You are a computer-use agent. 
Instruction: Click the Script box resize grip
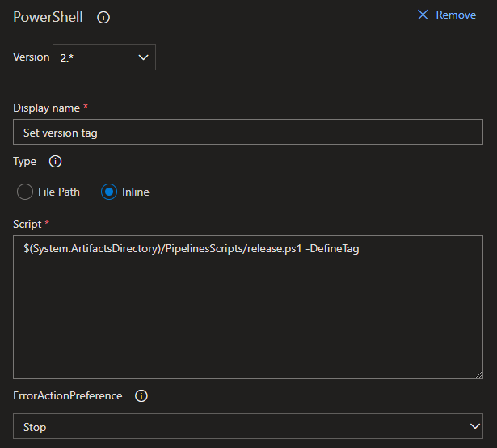pos(478,374)
